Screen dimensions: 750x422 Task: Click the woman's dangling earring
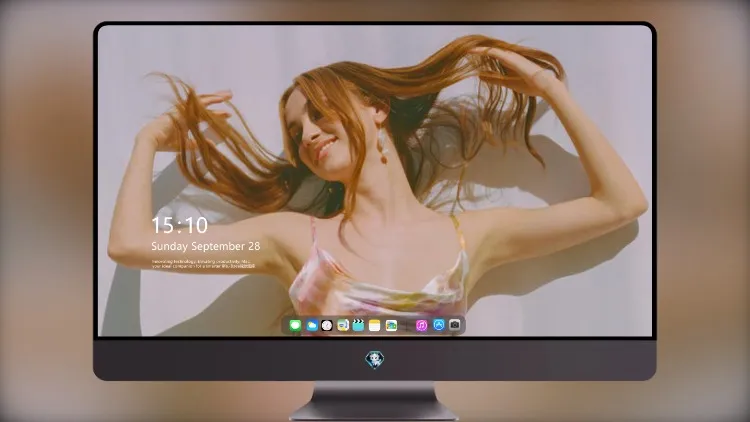pyautogui.click(x=383, y=145)
